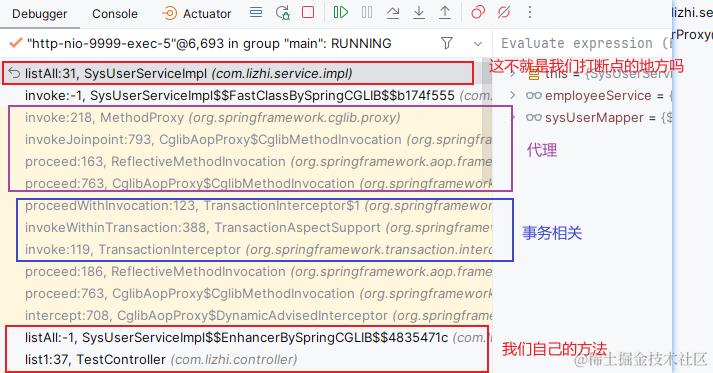Rerun the debug session
The image size is (713, 373).
click(x=282, y=13)
